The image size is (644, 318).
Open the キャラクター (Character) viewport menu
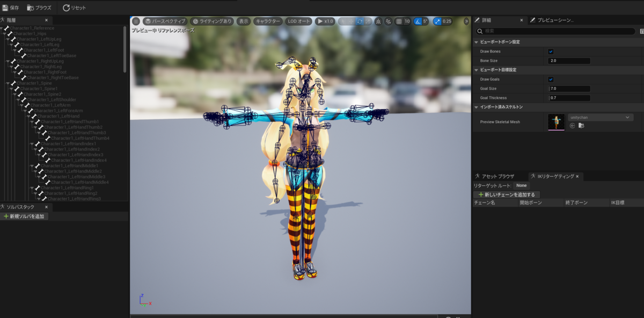coord(268,21)
